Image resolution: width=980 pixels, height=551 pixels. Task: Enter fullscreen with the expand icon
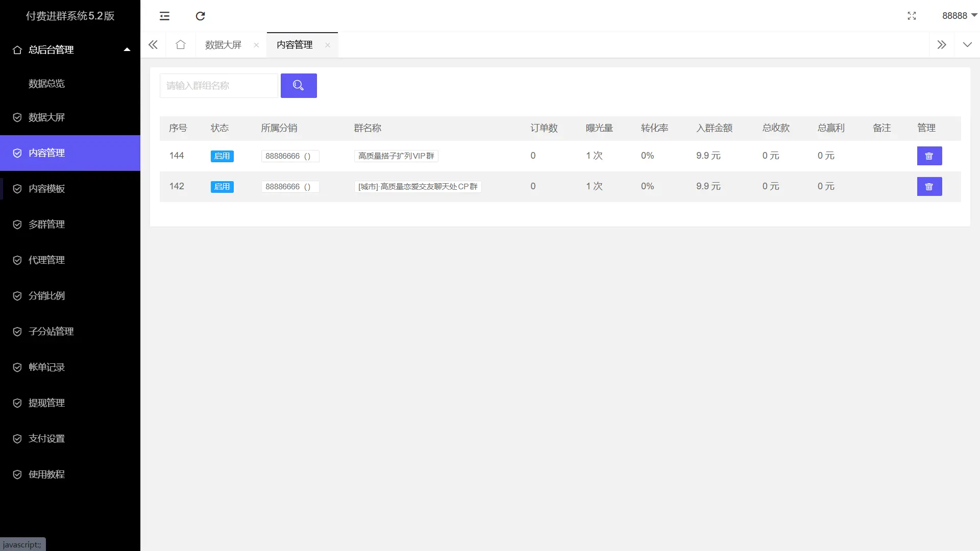(912, 16)
